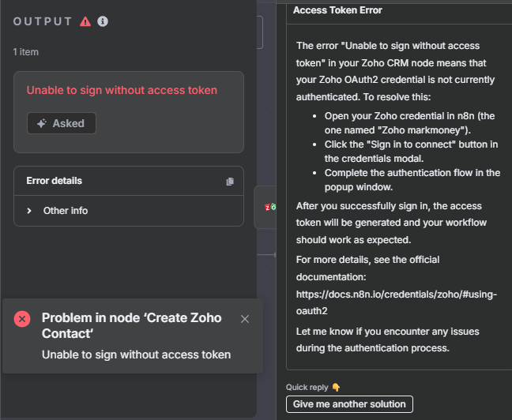
Task: Click the sparkle icon on the Asked button
Action: coord(41,123)
